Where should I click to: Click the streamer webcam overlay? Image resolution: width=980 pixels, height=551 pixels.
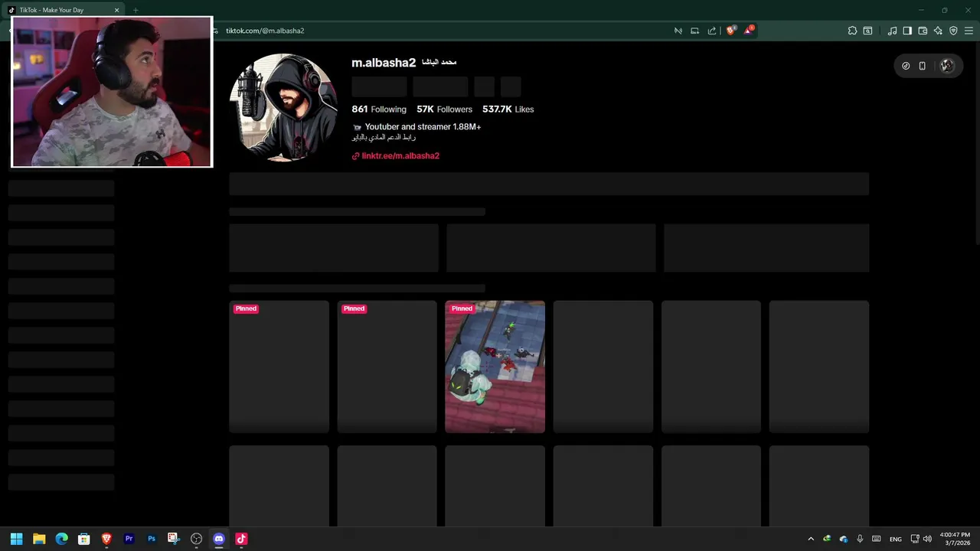112,92
